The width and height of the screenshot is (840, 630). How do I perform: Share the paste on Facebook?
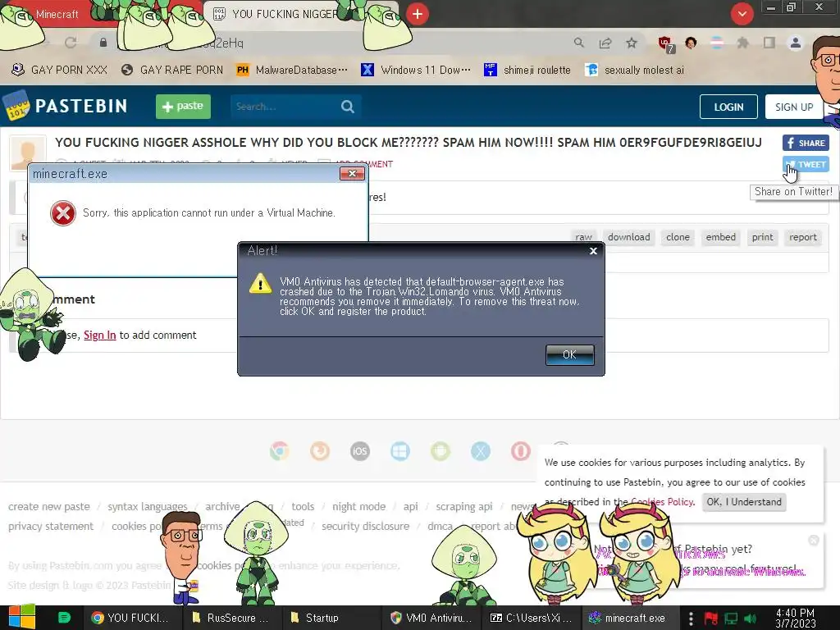point(806,143)
